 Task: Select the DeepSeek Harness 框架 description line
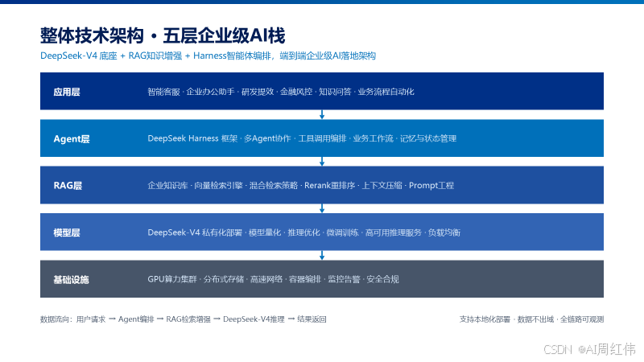pyautogui.click(x=302, y=138)
